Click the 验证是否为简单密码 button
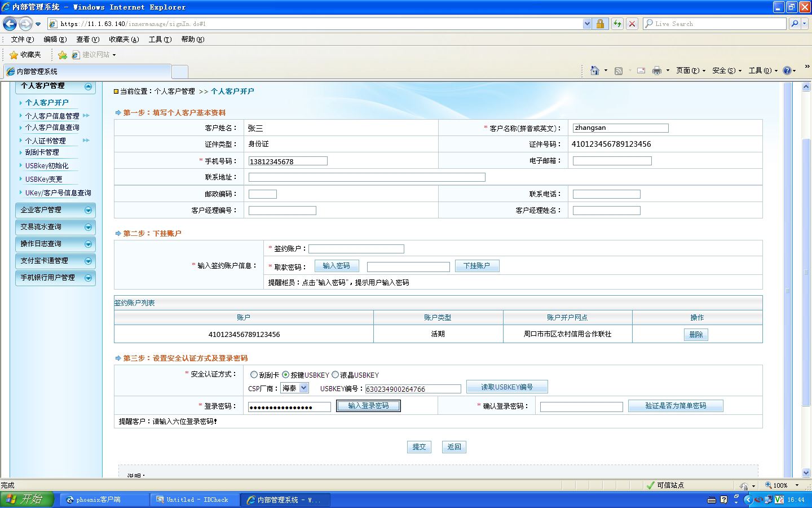 [x=676, y=406]
